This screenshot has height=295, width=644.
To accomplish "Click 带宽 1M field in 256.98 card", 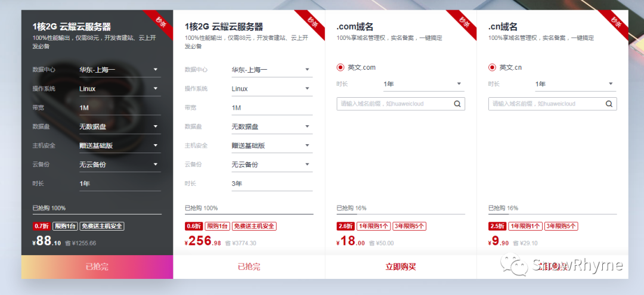I will point(272,108).
